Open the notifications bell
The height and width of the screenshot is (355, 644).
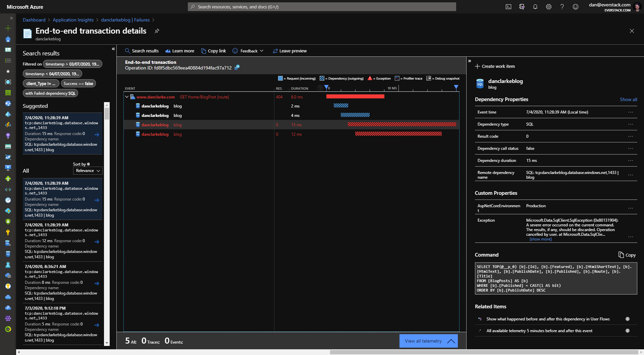click(535, 7)
